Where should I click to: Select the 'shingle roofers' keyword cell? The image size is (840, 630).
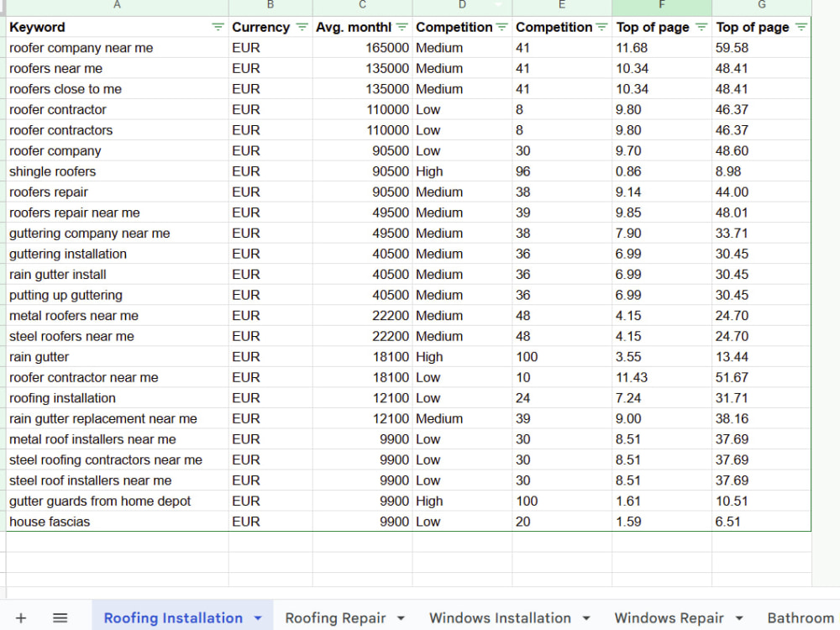click(118, 171)
